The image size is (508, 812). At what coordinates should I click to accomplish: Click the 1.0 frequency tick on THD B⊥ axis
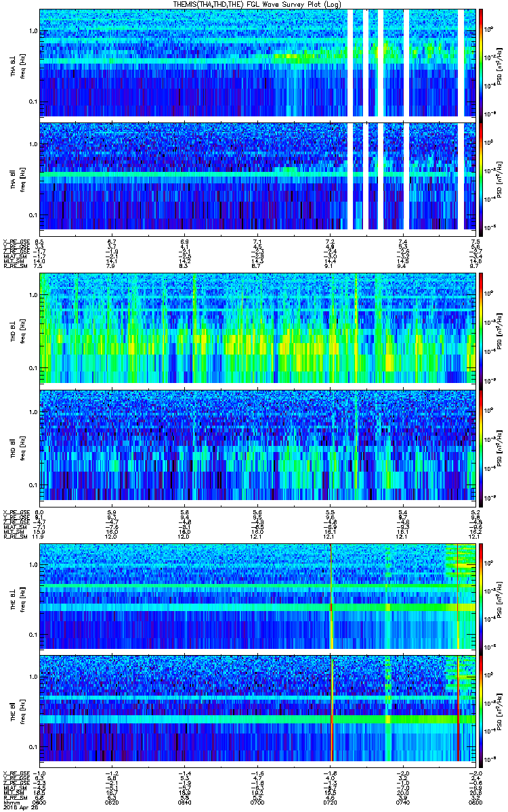pos(33,296)
